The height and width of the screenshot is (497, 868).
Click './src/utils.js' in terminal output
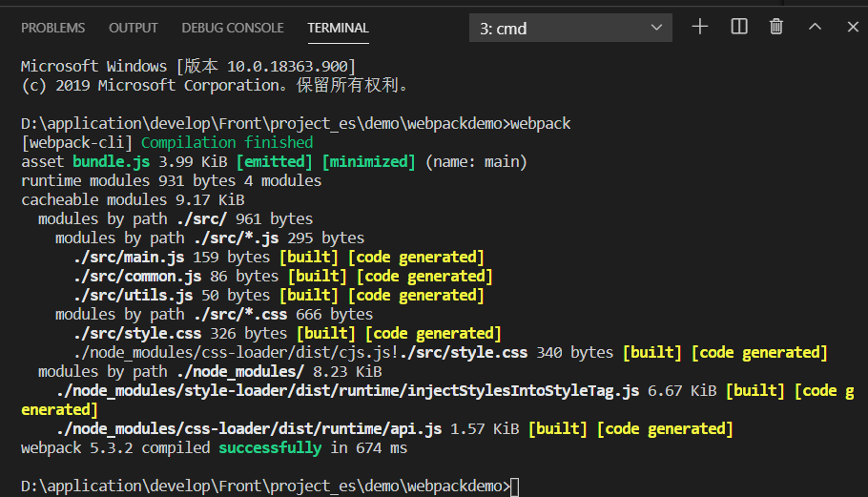tap(134, 296)
